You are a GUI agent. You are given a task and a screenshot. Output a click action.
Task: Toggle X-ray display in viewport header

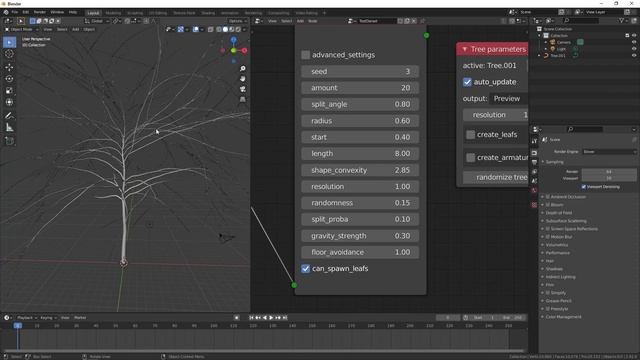tap(211, 29)
